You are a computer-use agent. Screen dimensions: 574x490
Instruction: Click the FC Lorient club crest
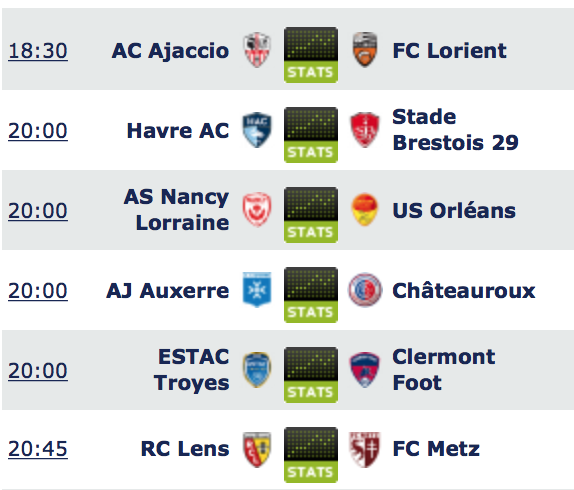(365, 50)
